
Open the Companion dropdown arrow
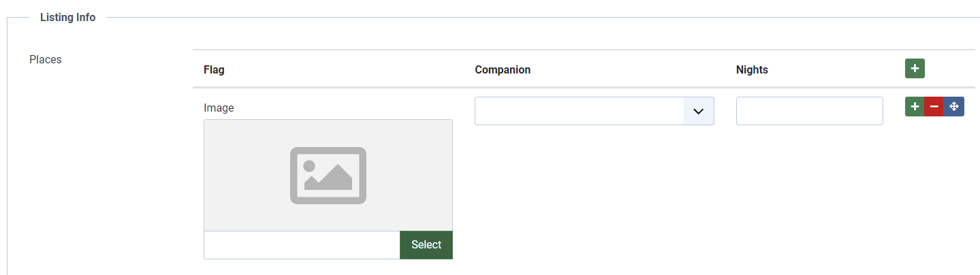click(x=698, y=111)
